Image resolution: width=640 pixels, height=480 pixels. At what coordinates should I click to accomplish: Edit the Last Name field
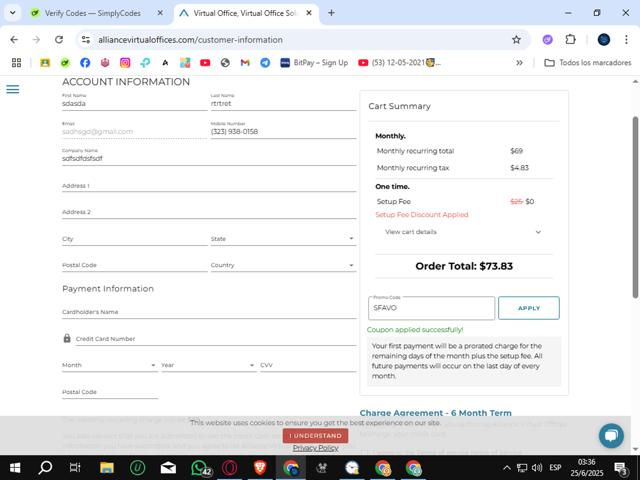283,103
